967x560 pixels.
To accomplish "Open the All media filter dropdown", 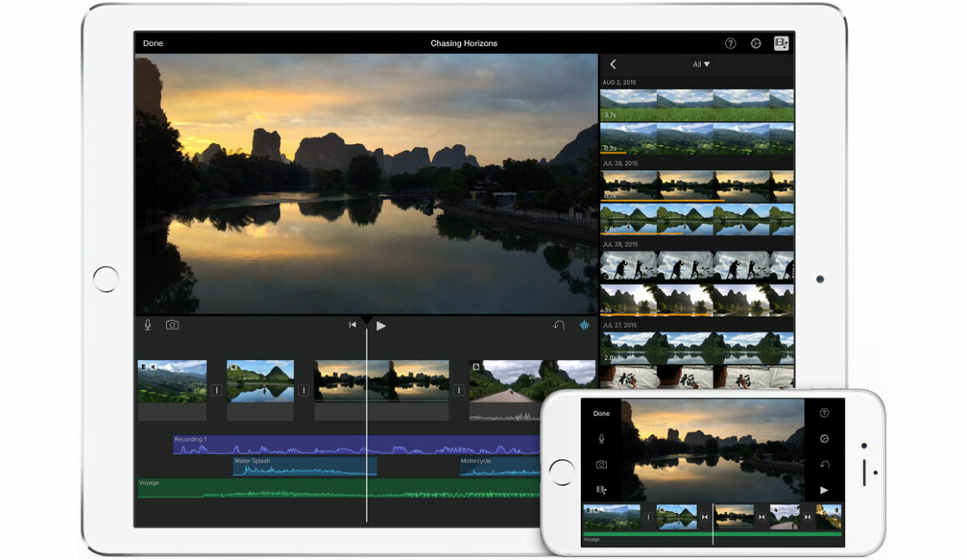I will [x=700, y=64].
